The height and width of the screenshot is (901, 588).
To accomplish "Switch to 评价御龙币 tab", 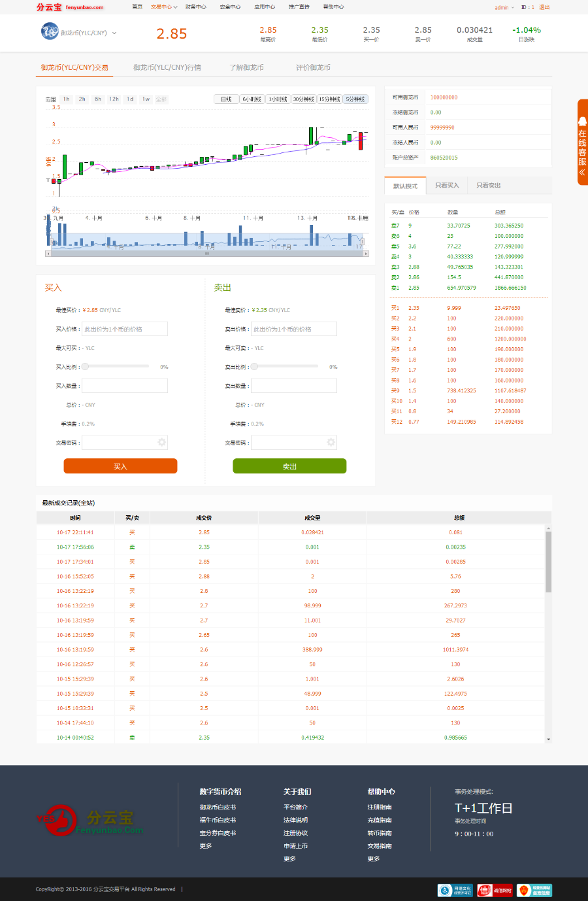I will click(313, 67).
